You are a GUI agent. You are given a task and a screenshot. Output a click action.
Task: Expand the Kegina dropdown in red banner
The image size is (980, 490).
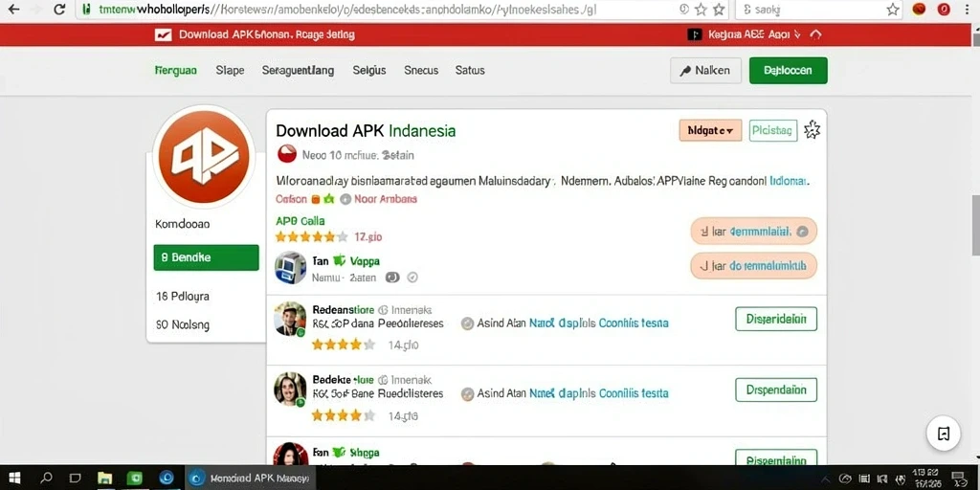(755, 35)
